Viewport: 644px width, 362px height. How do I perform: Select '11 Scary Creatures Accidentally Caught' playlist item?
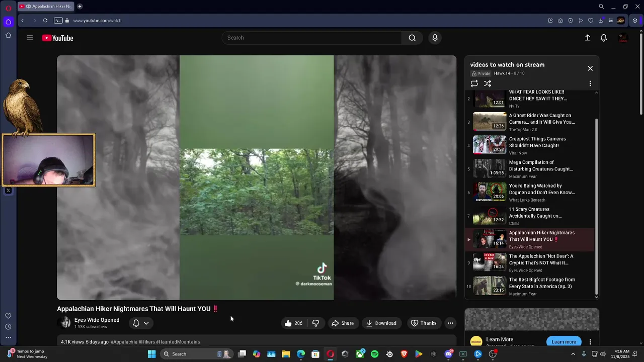530,216
